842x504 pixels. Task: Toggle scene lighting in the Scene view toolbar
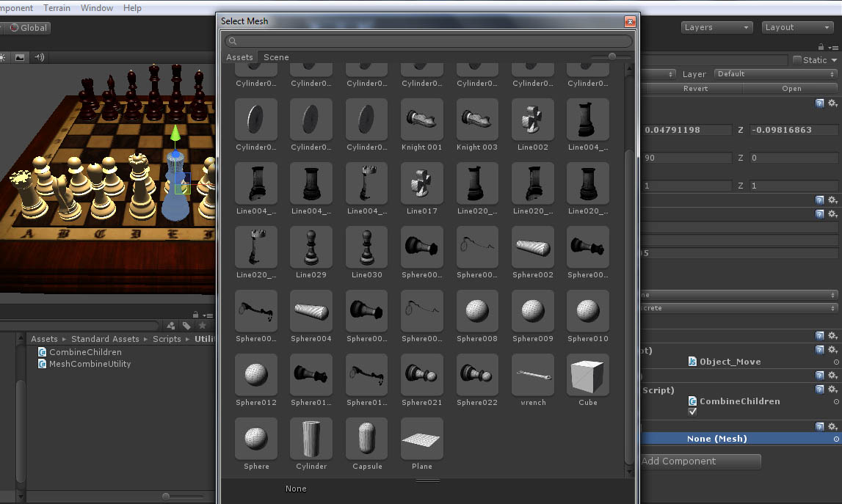[x=2, y=56]
